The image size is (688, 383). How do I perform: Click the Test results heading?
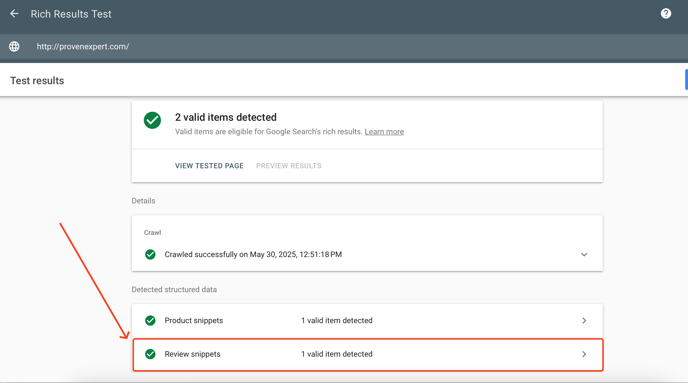point(37,81)
